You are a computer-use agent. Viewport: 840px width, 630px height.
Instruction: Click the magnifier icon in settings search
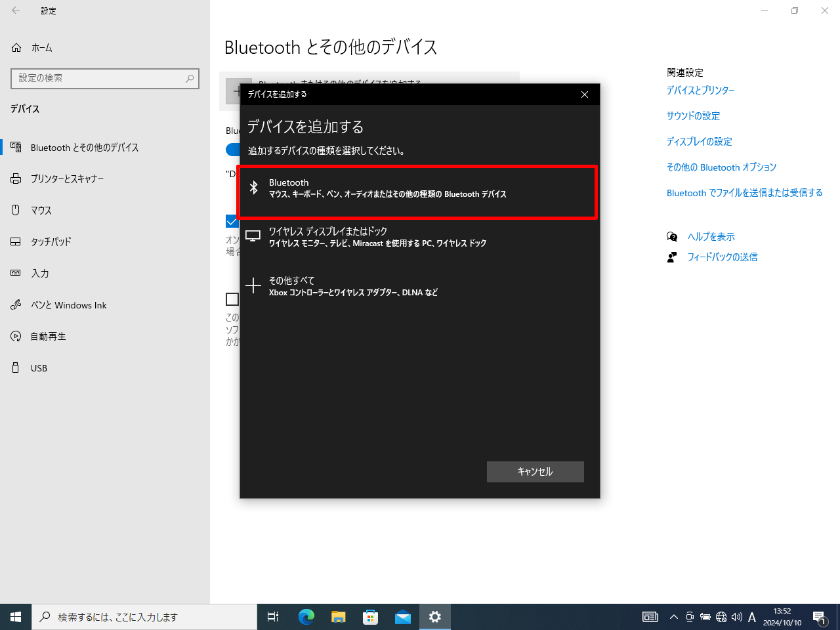[190, 78]
